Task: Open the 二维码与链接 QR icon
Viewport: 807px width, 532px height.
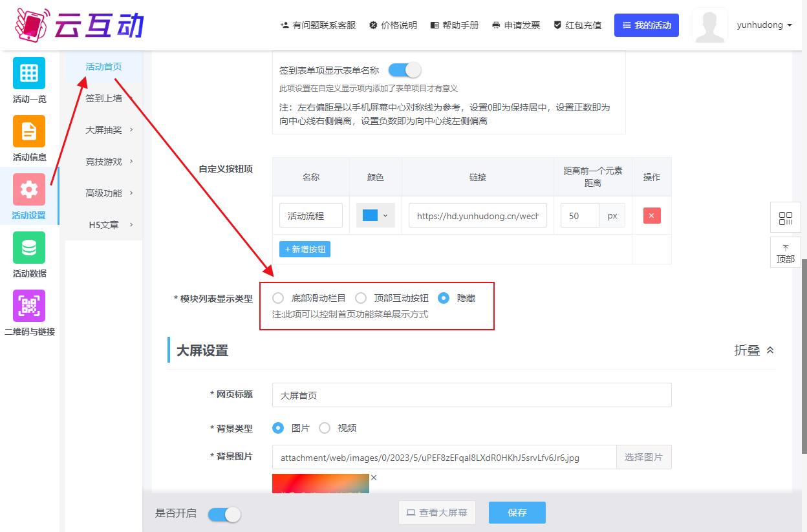Action: 29,306
